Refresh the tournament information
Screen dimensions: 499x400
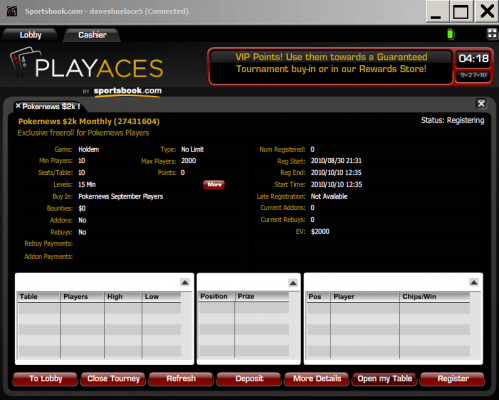pos(181,379)
